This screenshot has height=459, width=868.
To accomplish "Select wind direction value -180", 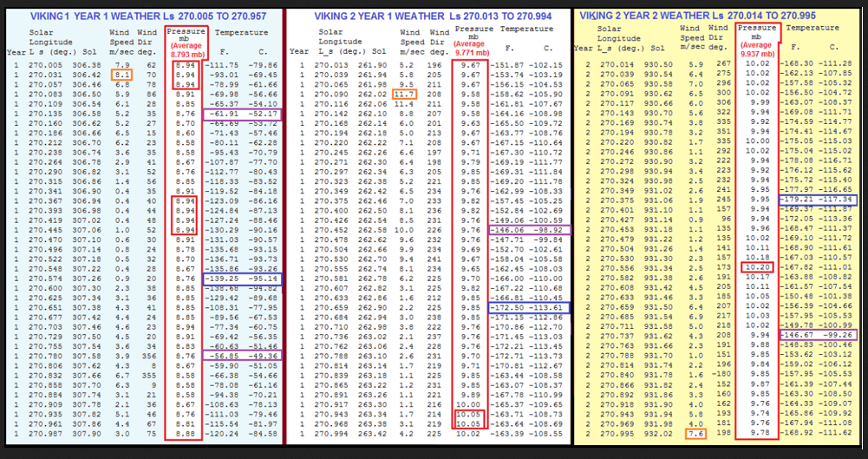I will [x=721, y=374].
